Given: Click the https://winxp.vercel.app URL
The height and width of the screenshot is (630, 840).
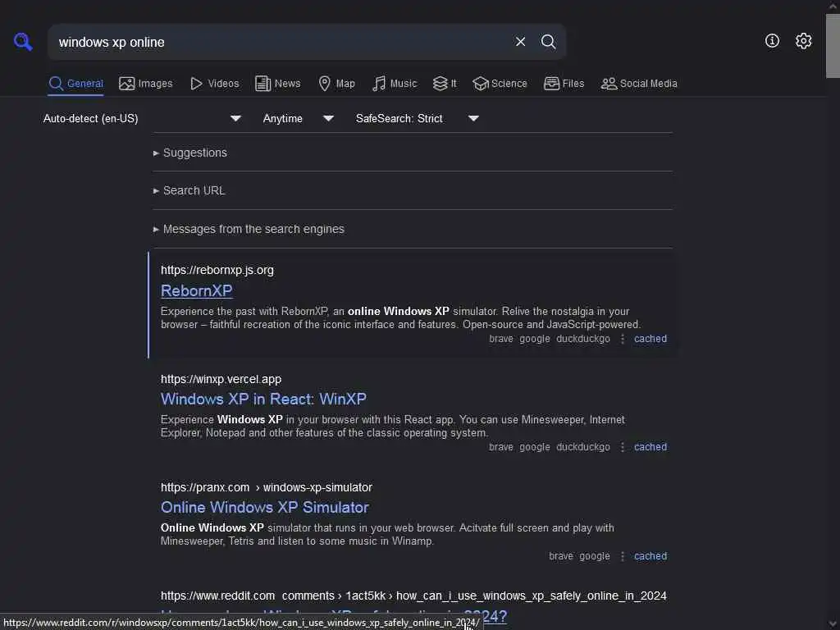Looking at the screenshot, I should tap(221, 379).
